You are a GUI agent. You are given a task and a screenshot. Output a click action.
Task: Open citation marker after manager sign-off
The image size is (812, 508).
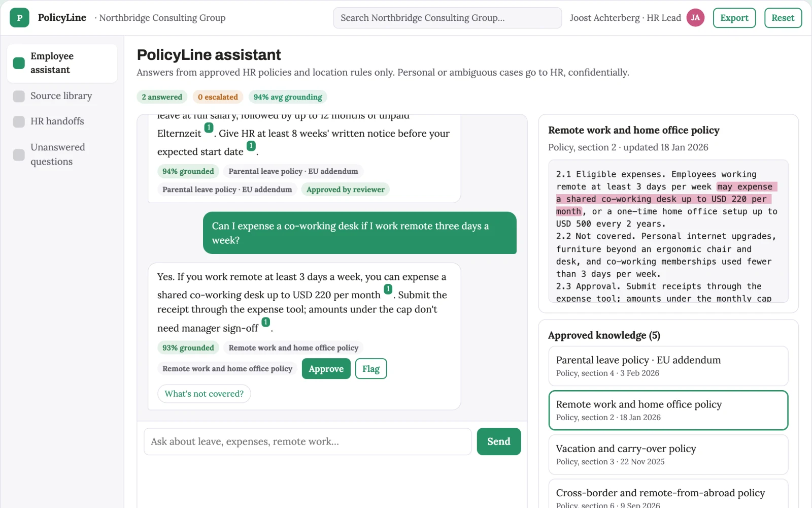(265, 322)
